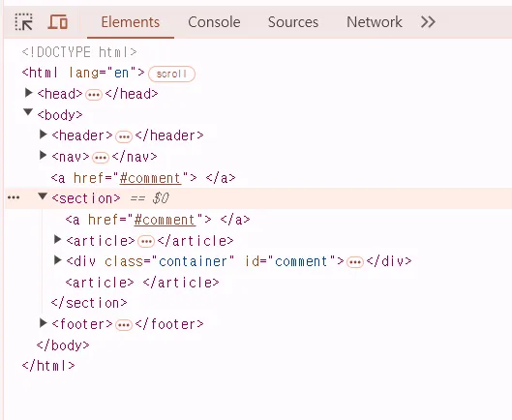This screenshot has width=512, height=420.
Task: Show more DevTools tabs chevron
Action: tap(428, 22)
